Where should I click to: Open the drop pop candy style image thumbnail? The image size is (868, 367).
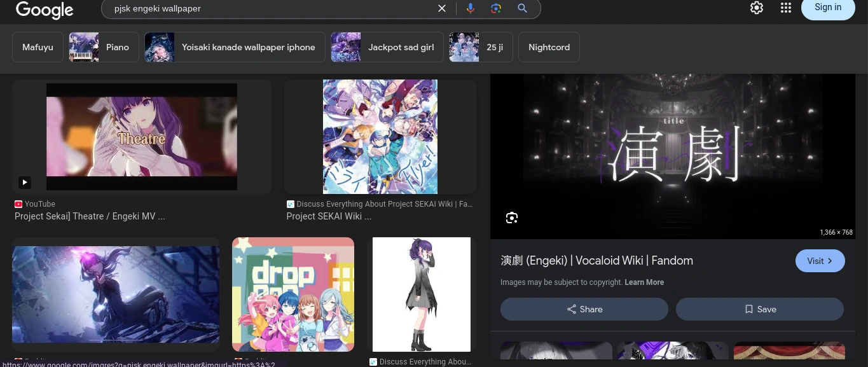pyautogui.click(x=293, y=294)
